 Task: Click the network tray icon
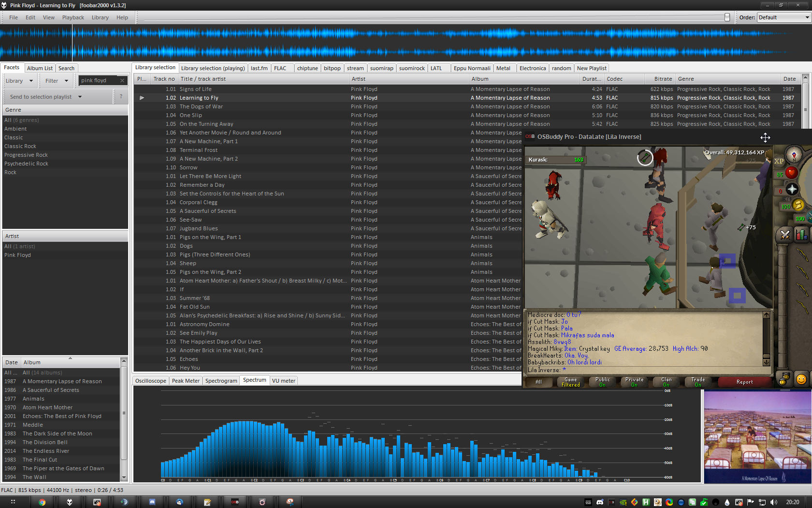762,502
